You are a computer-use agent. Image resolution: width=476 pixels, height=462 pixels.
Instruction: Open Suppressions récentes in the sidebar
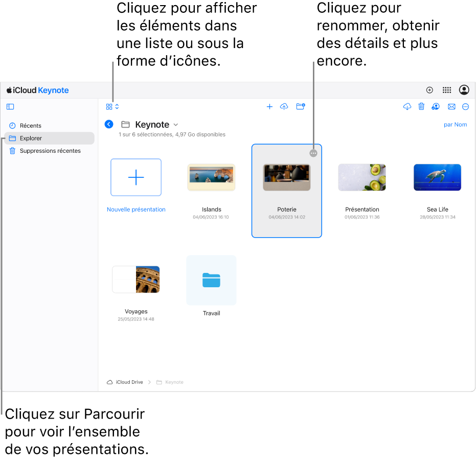50,151
